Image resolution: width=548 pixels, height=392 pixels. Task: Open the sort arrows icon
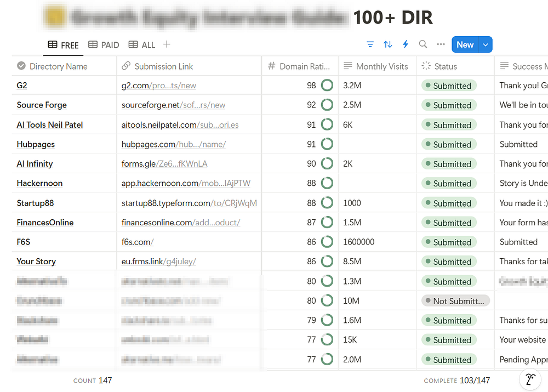(x=387, y=44)
